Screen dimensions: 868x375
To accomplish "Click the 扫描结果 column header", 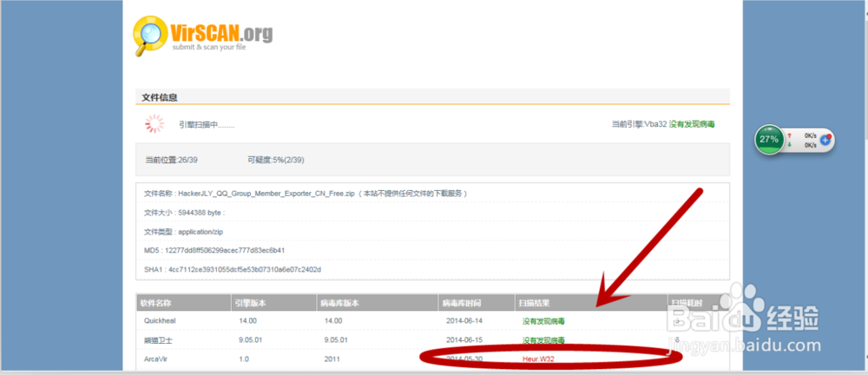I will coord(534,304).
